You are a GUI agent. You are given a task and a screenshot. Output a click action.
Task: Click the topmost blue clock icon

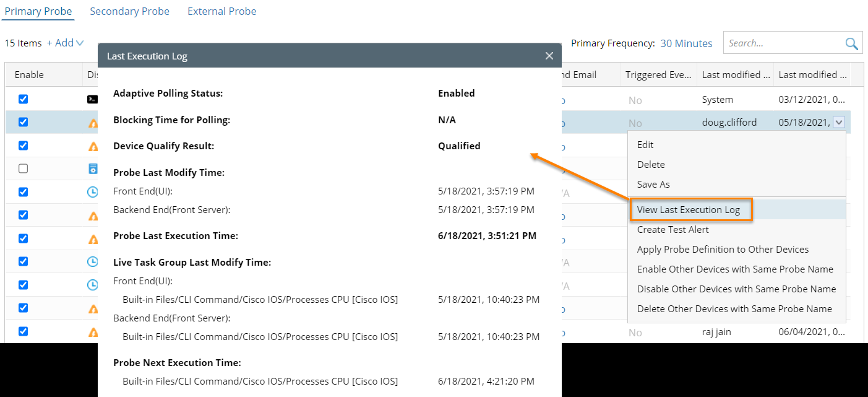coord(92,192)
